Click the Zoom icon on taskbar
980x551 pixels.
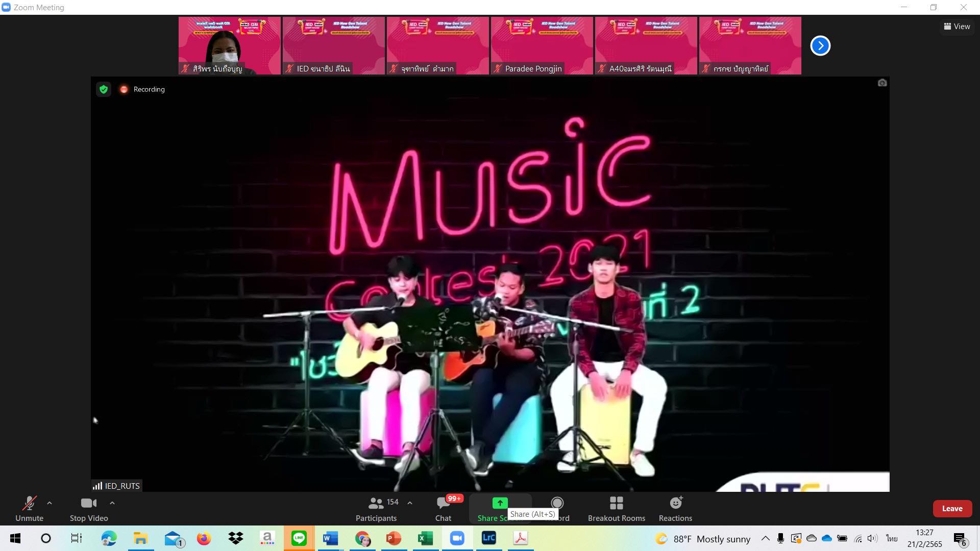pos(457,538)
